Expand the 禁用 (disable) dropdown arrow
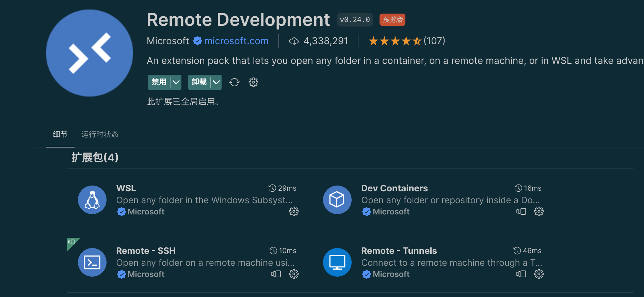The image size is (644, 297). pos(176,82)
